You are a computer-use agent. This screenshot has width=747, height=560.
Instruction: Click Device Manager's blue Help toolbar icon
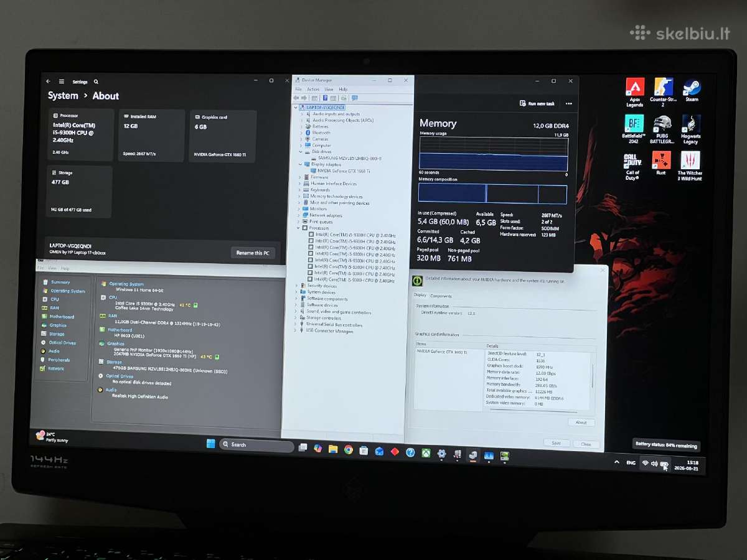click(325, 98)
